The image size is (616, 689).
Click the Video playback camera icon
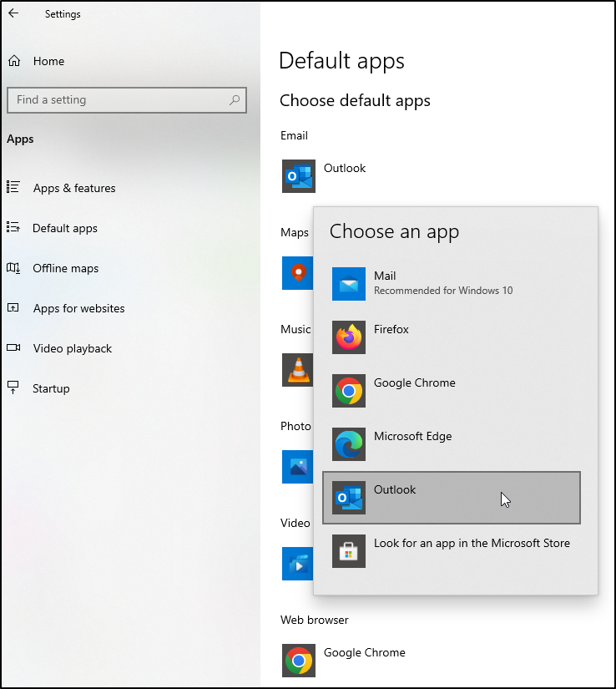(13, 347)
